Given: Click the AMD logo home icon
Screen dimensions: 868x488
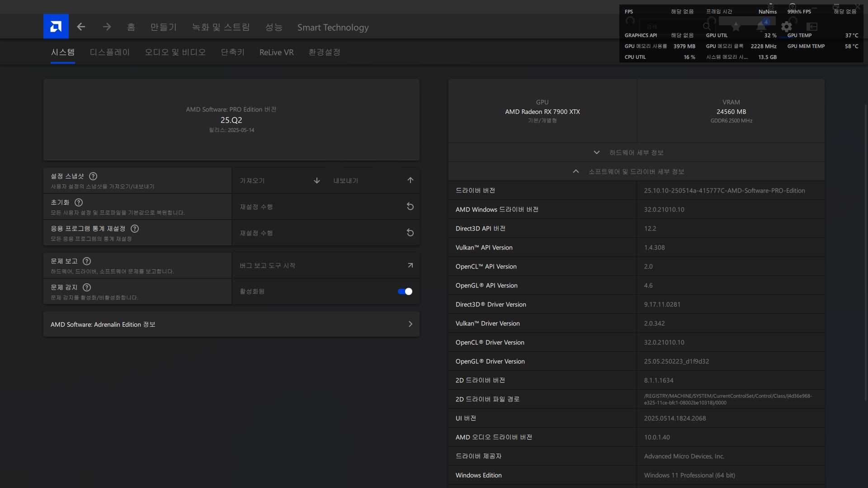Looking at the screenshot, I should click(x=56, y=27).
